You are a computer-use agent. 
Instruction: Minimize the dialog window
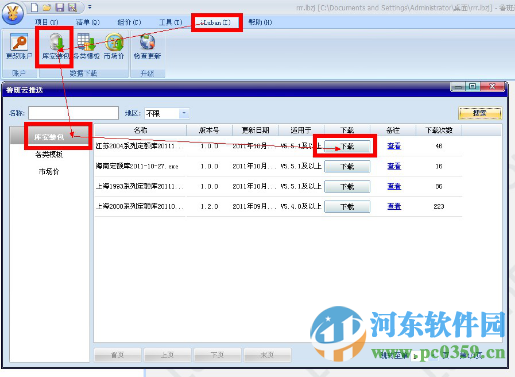point(458,87)
